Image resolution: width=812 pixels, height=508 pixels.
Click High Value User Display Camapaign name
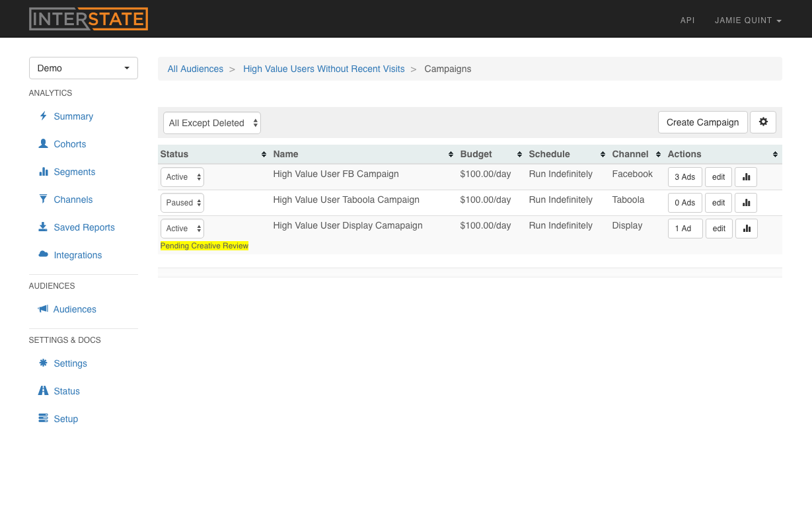point(348,225)
